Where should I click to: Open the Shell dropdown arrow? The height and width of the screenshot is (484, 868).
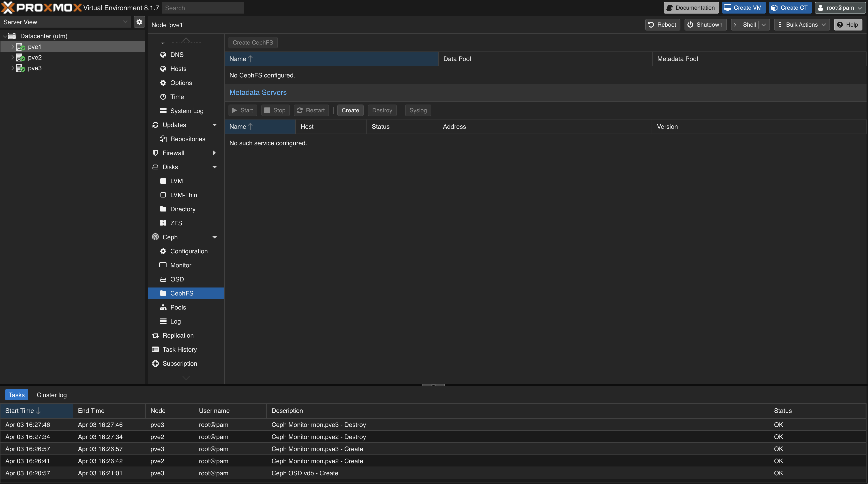(x=763, y=25)
